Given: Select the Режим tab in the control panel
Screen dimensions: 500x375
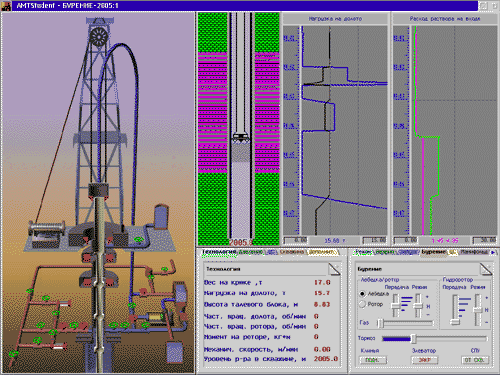Looking at the screenshot, I should (x=363, y=252).
